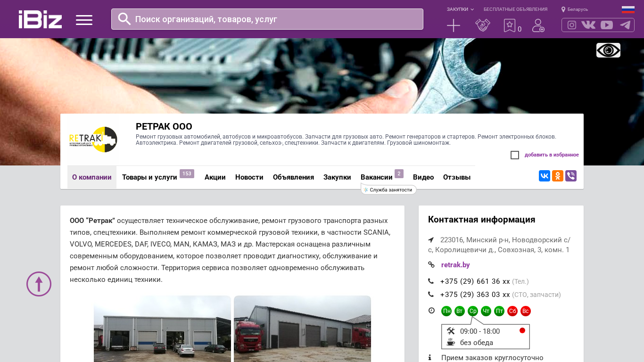Switch to the Объявления tab
Viewport: 644px width, 362px height.
click(293, 177)
